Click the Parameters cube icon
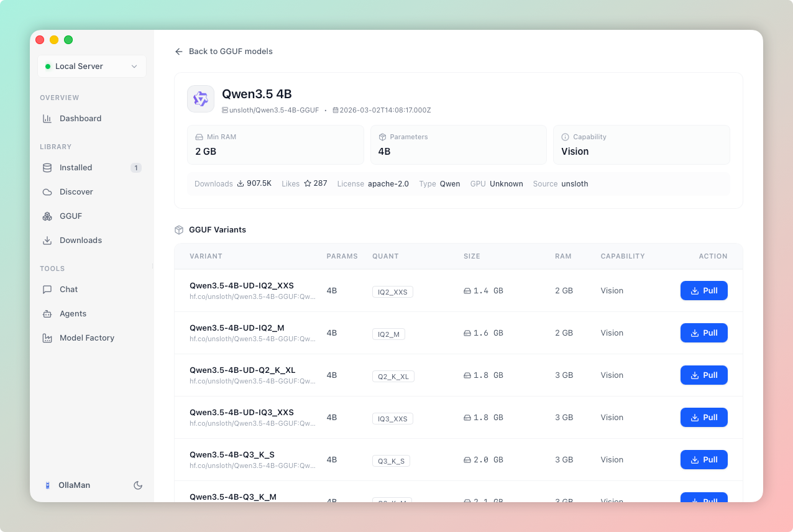The image size is (793, 532). [x=382, y=137]
